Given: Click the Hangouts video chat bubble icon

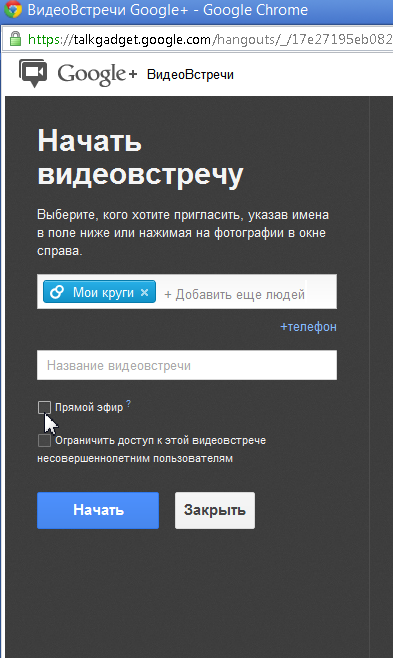Looking at the screenshot, I should coord(33,73).
